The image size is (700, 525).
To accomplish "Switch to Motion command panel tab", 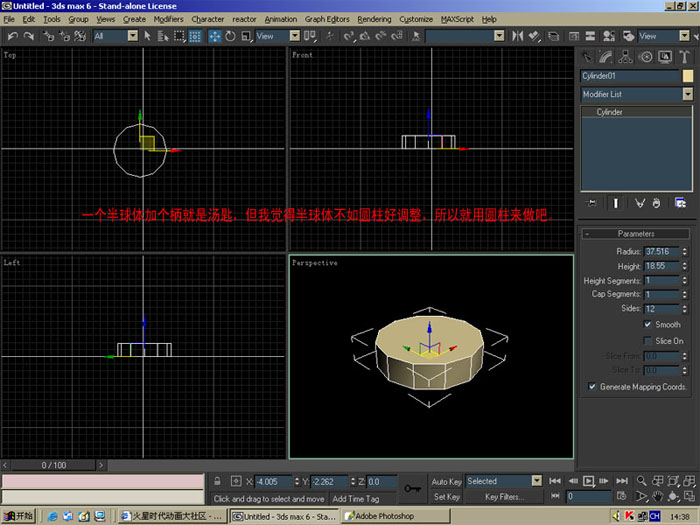I will coord(646,57).
